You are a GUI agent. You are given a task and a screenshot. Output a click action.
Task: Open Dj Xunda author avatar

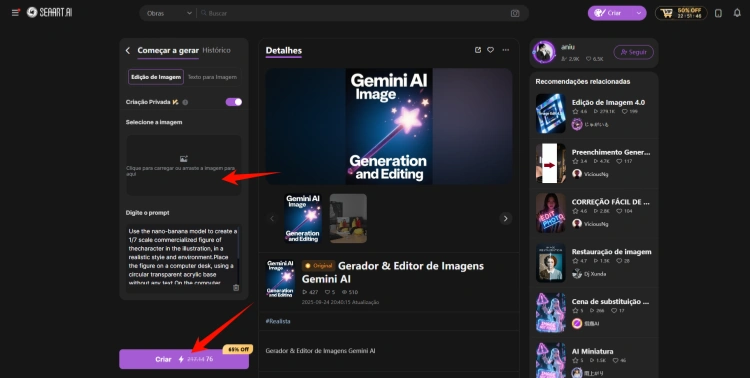coord(577,274)
